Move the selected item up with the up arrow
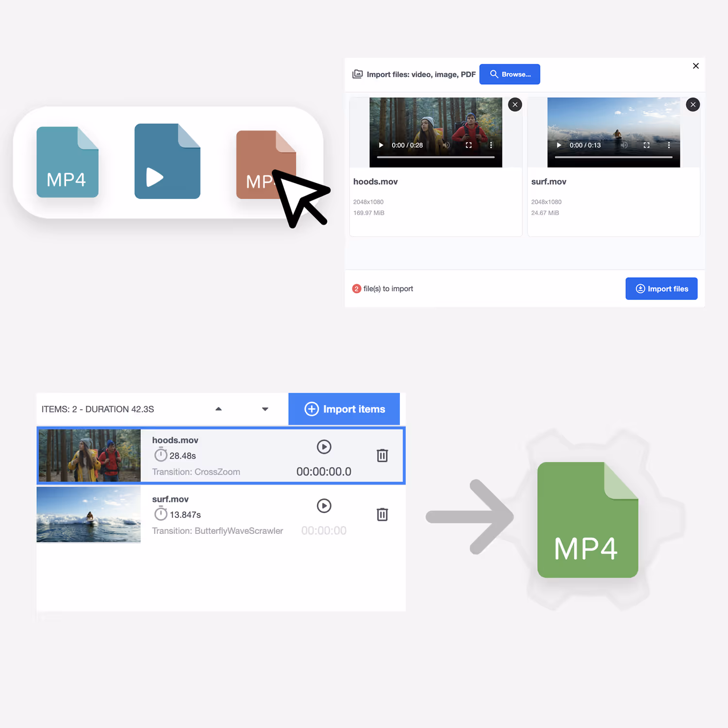Viewport: 728px width, 728px height. (x=218, y=409)
